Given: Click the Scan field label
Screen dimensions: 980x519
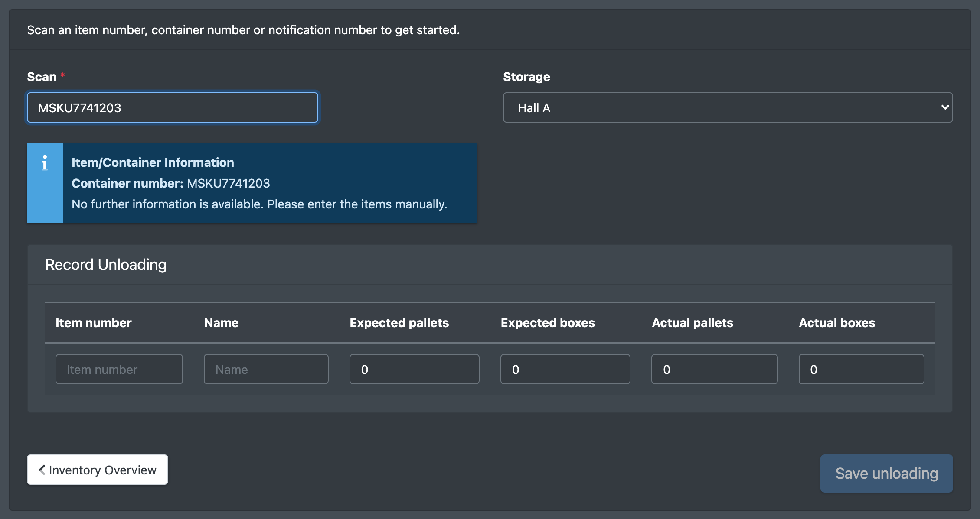Looking at the screenshot, I should (42, 77).
